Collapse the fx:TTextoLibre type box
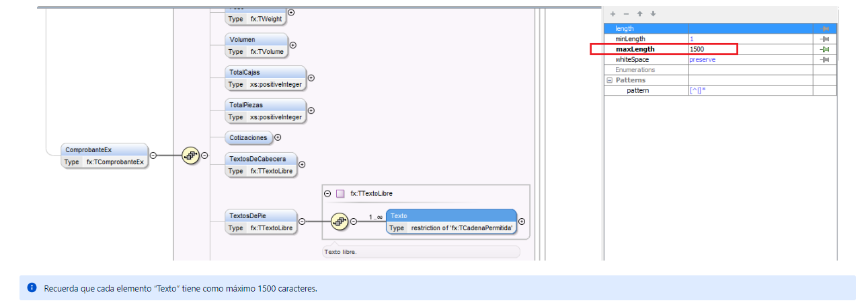This screenshot has height=307, width=868. [328, 193]
